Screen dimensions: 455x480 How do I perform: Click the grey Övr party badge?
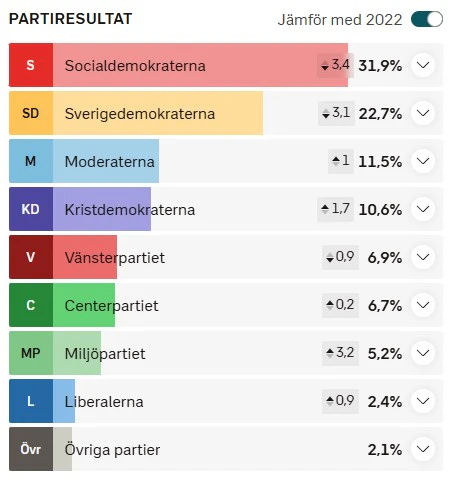(x=31, y=449)
